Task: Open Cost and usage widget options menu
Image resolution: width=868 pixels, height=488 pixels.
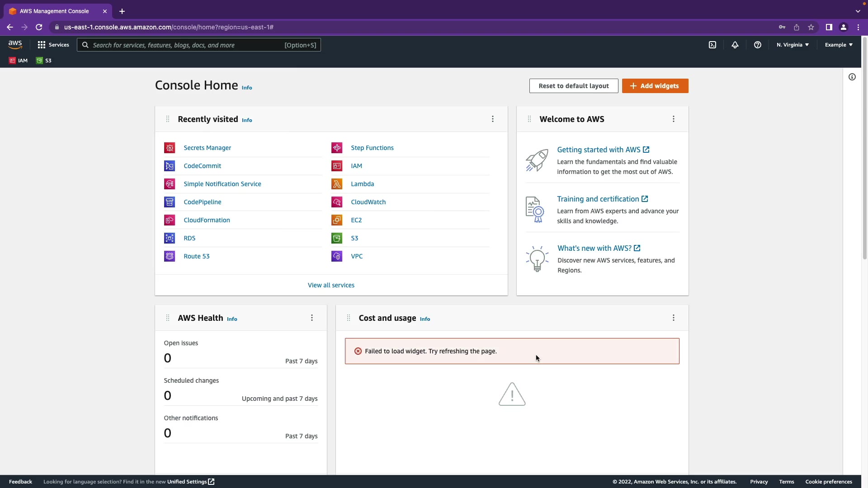Action: (674, 318)
